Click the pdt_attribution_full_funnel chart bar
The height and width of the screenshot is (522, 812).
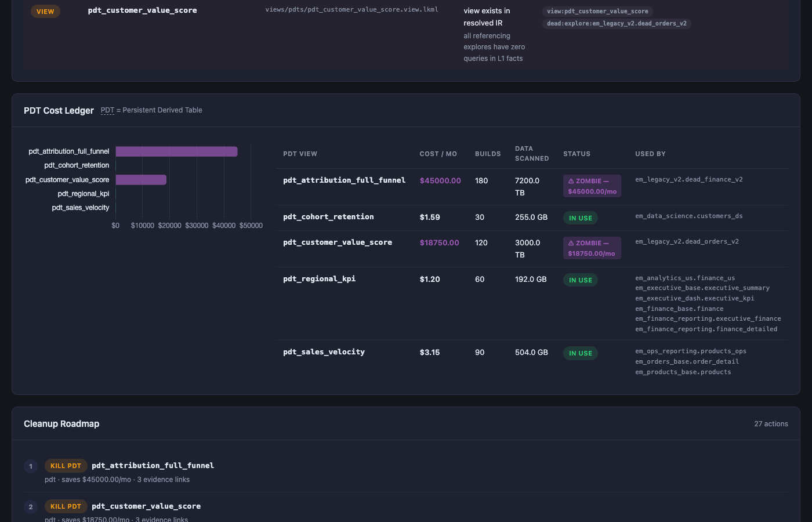coord(176,151)
